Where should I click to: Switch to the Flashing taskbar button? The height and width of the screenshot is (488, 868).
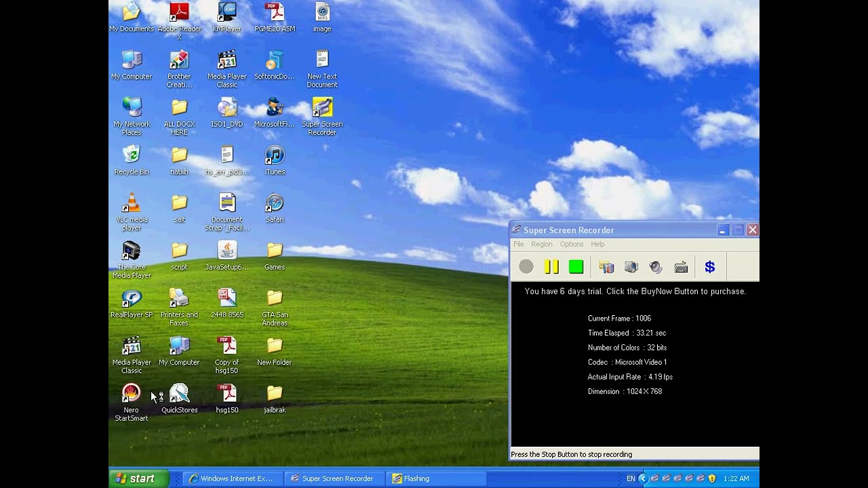point(435,479)
